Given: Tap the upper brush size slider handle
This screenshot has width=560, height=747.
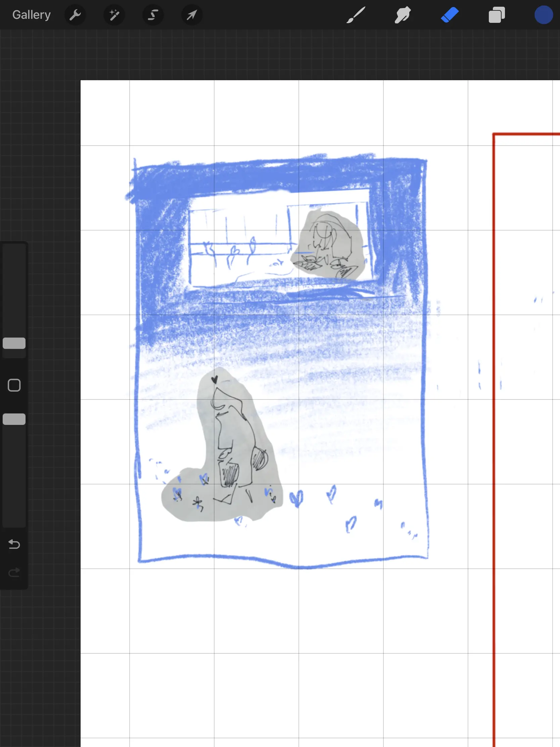Looking at the screenshot, I should tap(14, 343).
